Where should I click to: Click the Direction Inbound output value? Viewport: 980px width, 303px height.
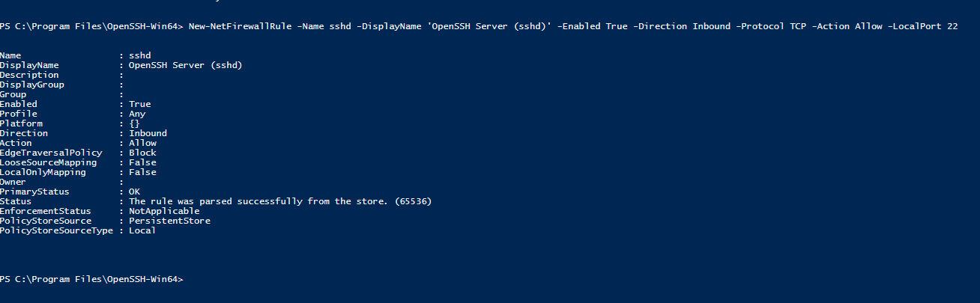tap(148, 133)
